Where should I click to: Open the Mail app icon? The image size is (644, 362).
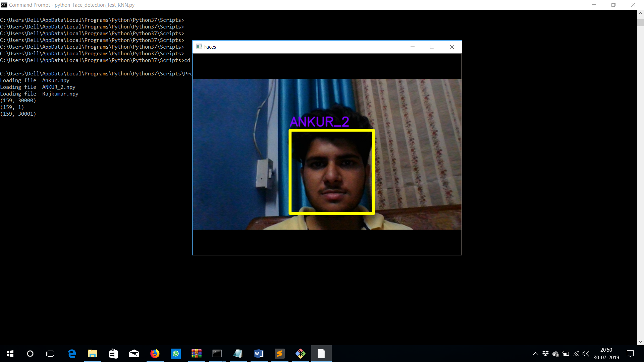(134, 354)
